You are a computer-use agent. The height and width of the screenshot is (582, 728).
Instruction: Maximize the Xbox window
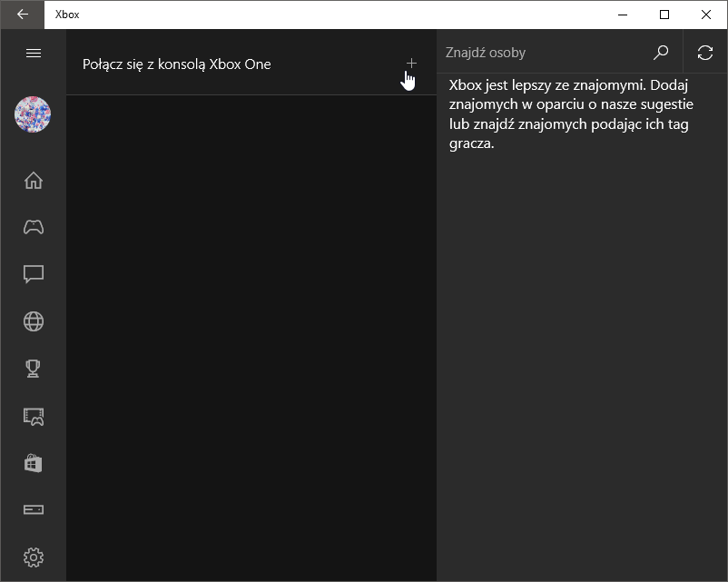pyautogui.click(x=664, y=15)
